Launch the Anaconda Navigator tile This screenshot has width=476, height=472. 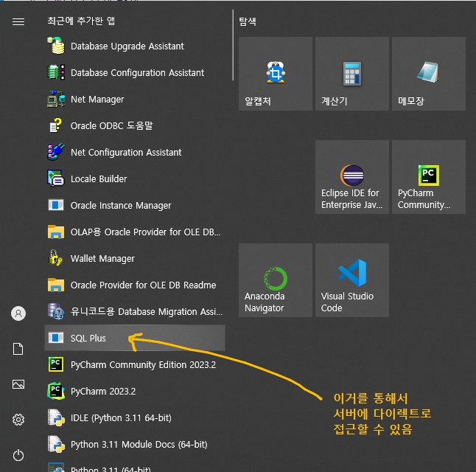click(x=276, y=280)
